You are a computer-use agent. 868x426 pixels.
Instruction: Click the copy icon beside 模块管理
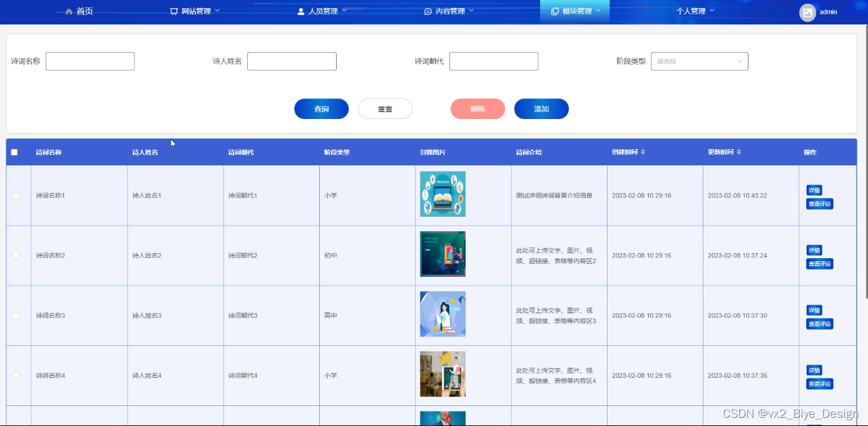point(554,11)
